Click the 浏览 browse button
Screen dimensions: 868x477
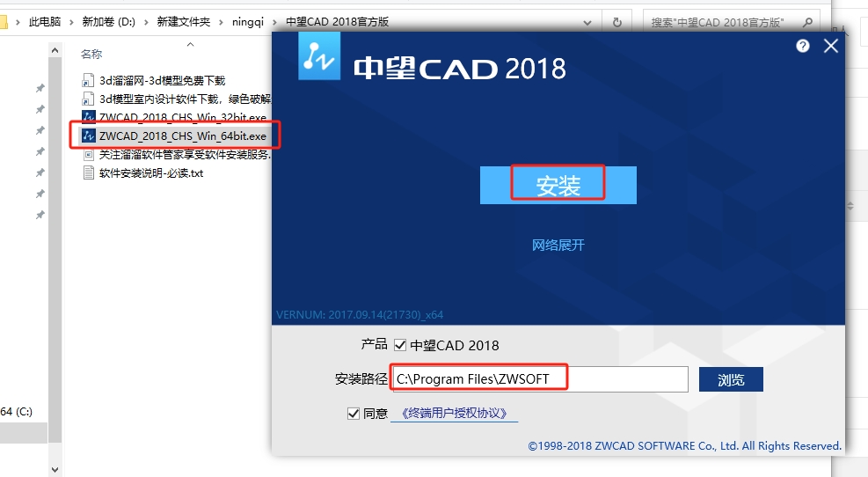731,379
